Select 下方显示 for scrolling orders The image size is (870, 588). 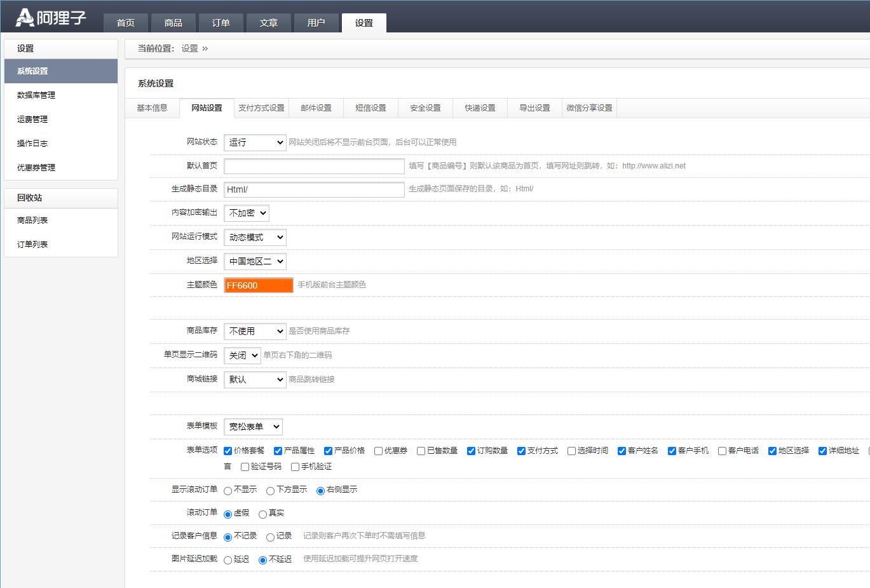(270, 491)
